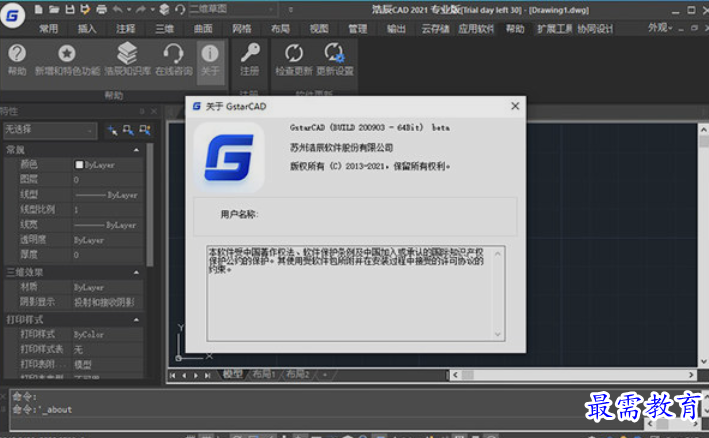Close the 关于 GstarCAD dialog

515,106
